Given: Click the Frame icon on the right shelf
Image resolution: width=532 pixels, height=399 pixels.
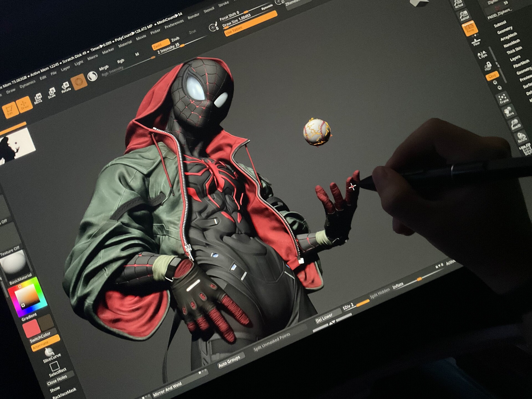Looking at the screenshot, I should 503,99.
